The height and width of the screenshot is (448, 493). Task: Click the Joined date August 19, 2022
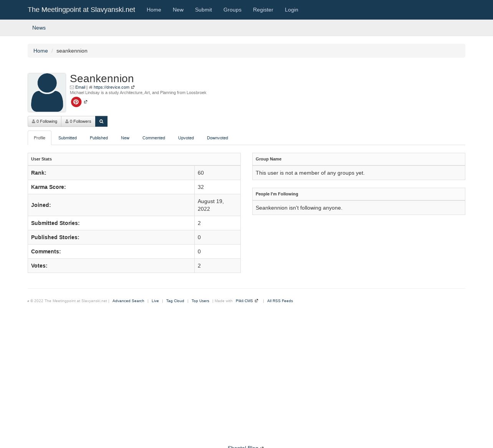[211, 205]
